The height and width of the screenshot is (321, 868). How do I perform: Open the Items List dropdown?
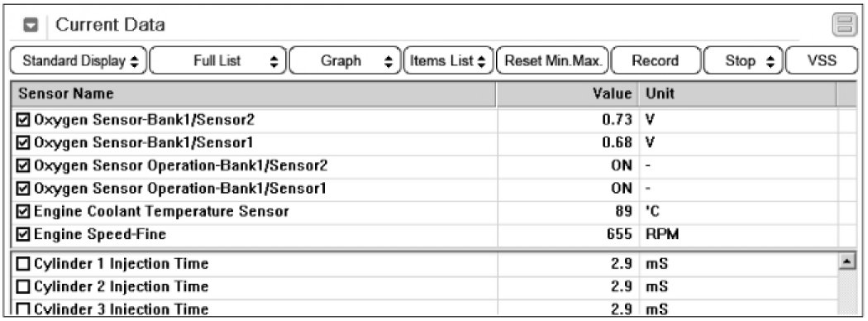pos(448,61)
